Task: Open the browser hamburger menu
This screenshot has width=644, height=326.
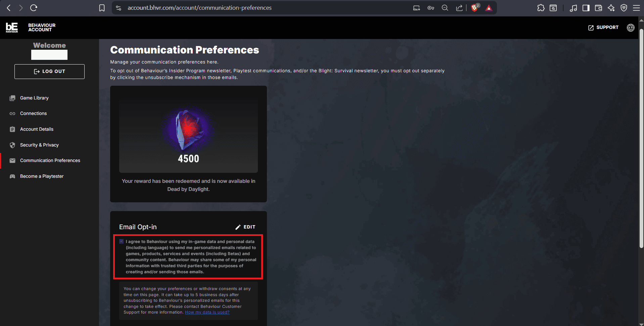Action: click(x=636, y=8)
